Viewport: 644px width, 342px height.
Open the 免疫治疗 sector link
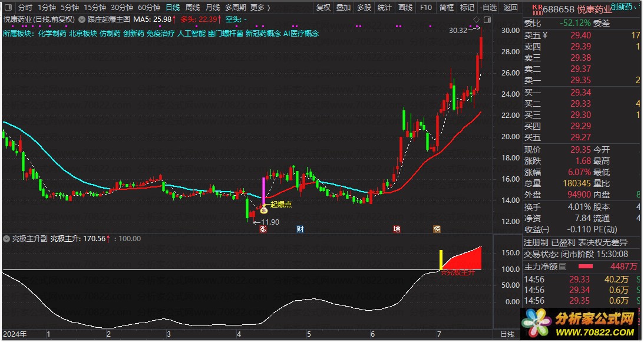point(161,33)
